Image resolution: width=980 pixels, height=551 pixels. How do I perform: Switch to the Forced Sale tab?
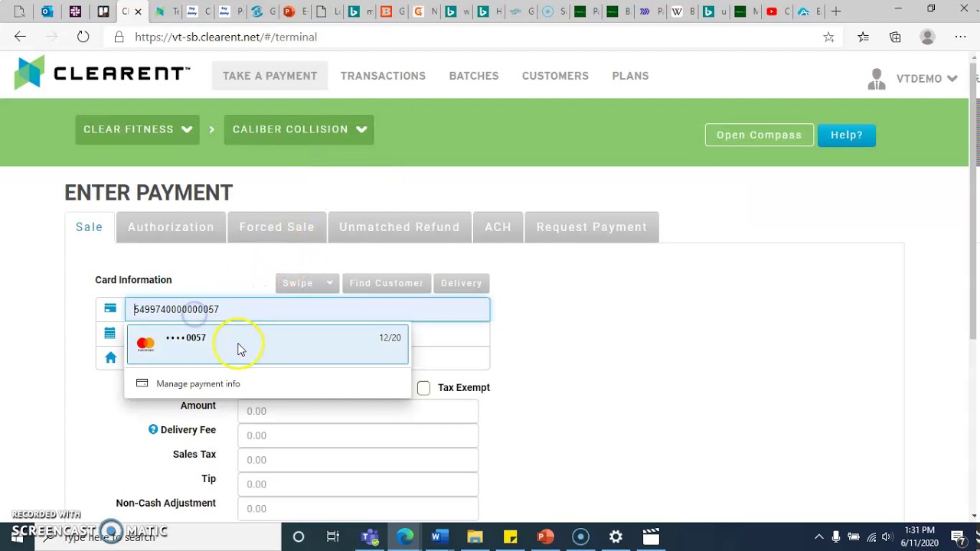276,227
